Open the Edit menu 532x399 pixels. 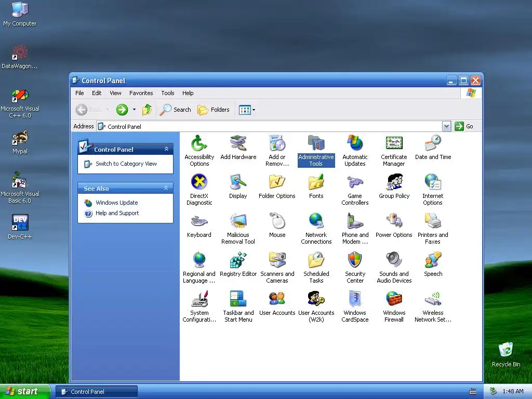click(97, 93)
